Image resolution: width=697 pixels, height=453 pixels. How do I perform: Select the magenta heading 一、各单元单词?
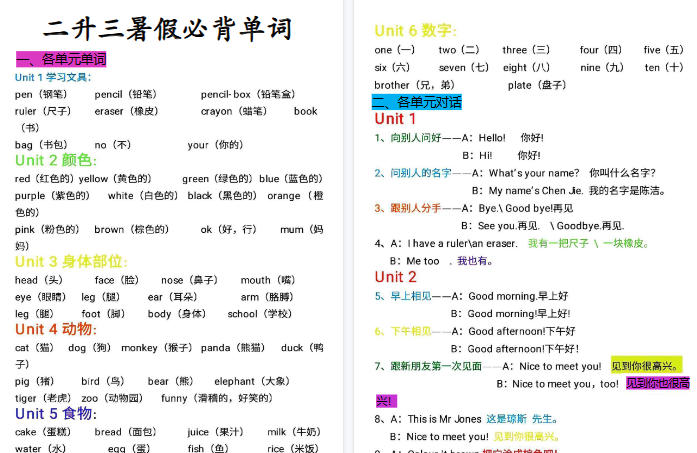[x=61, y=59]
